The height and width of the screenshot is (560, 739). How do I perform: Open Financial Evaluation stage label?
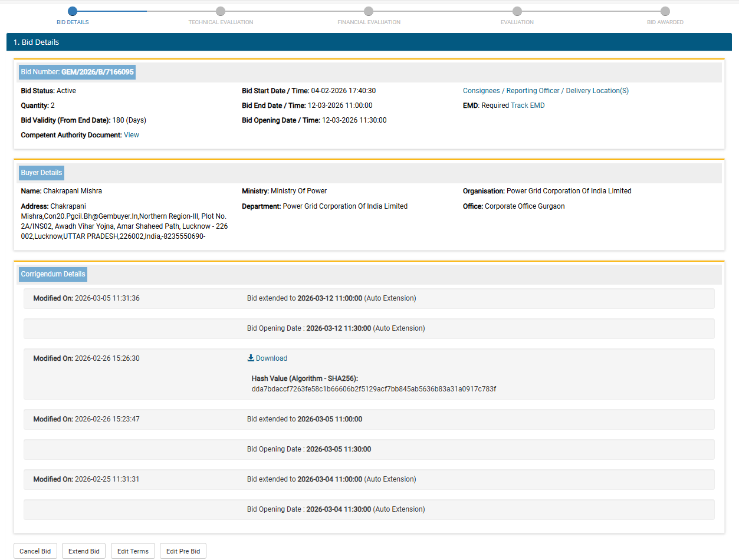point(369,22)
